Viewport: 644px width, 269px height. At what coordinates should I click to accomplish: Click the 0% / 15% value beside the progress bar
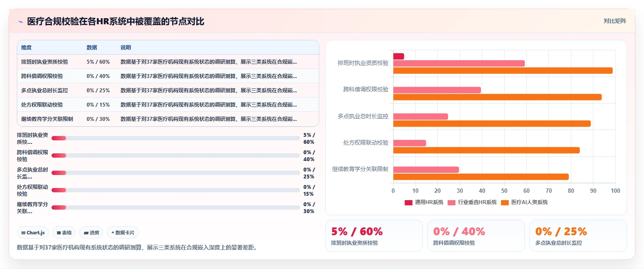[x=309, y=190]
